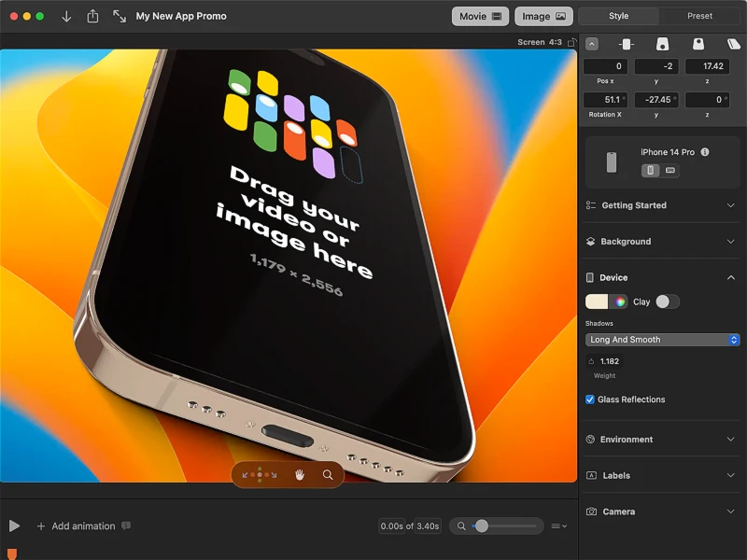This screenshot has width=747, height=560.
Task: Click the Background layers icon
Action: 591,242
